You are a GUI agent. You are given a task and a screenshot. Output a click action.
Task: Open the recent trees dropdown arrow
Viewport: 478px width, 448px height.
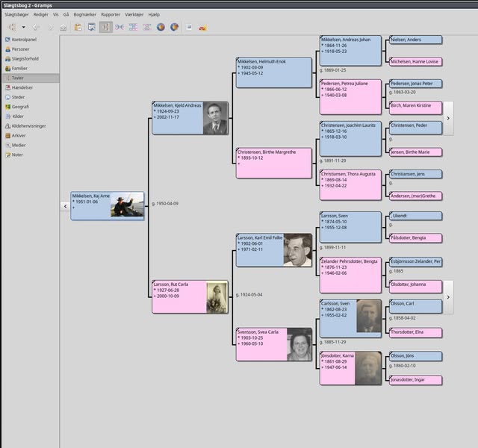pos(23,28)
